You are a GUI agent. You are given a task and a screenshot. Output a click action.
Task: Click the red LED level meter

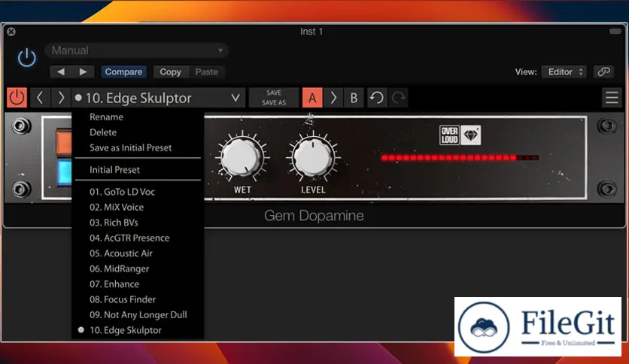pyautogui.click(x=460, y=157)
